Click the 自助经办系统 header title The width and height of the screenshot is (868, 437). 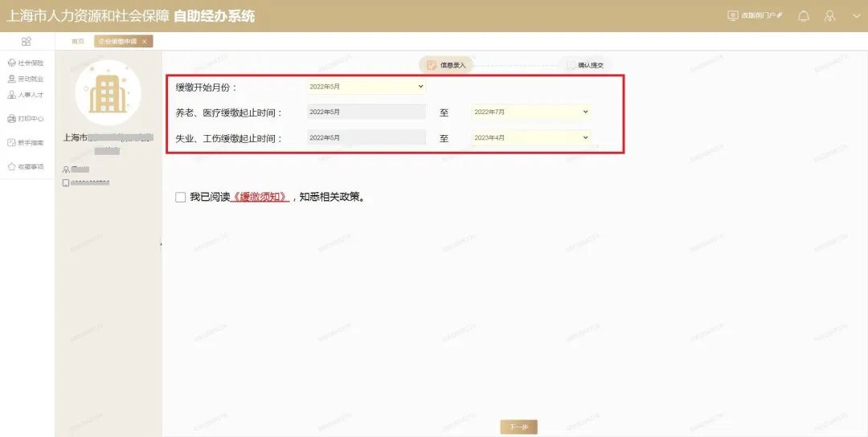point(215,16)
